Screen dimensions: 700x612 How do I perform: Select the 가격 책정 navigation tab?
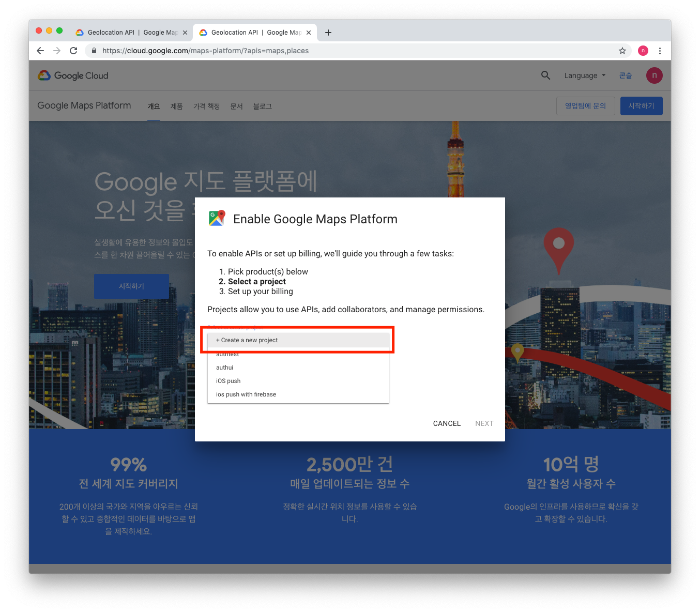pyautogui.click(x=207, y=106)
